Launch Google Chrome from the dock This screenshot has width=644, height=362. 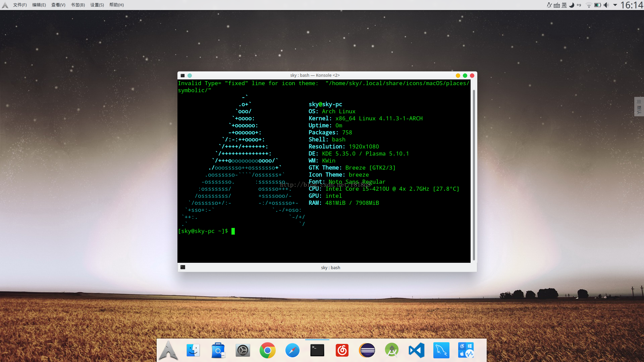click(x=267, y=351)
